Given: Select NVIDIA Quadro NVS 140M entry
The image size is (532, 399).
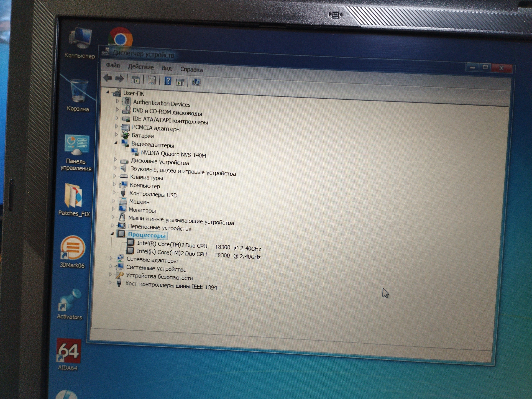Looking at the screenshot, I should (x=173, y=154).
